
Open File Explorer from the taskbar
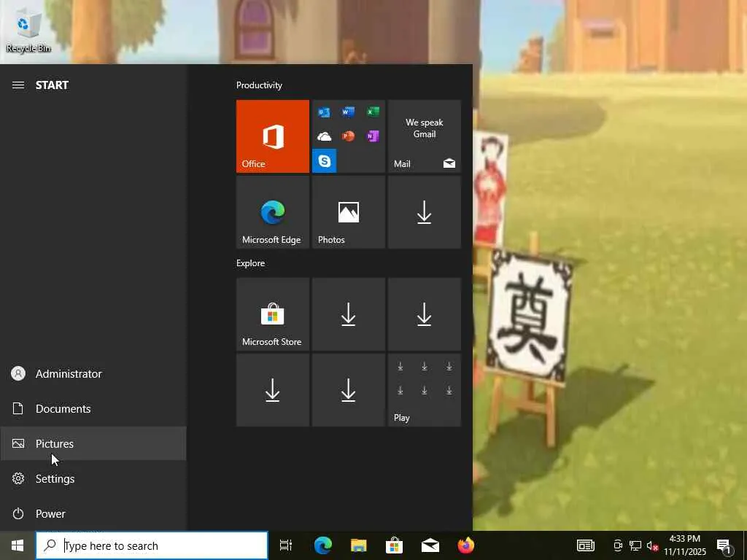coord(359,545)
